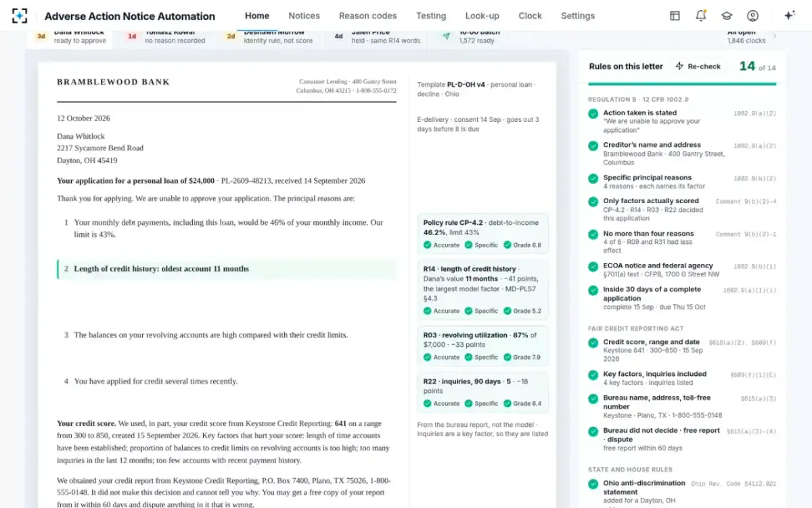
Task: Open the graduation cap training icon
Action: click(727, 16)
